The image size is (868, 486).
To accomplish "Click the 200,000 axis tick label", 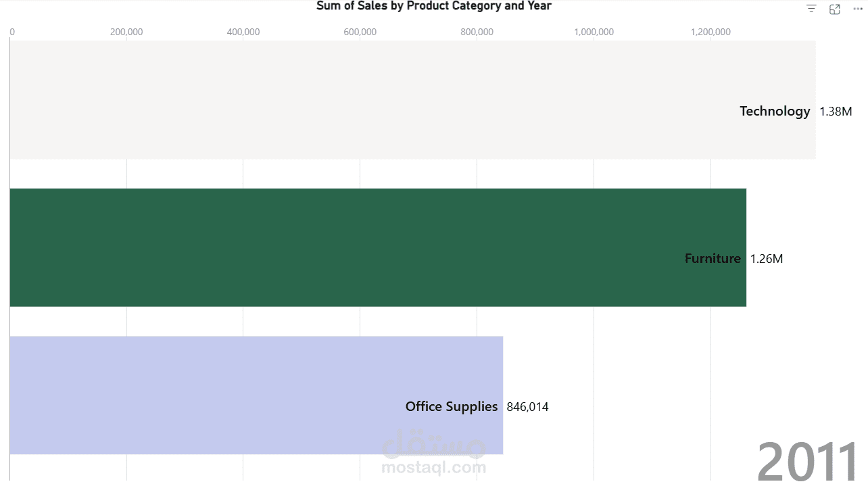I will [126, 32].
